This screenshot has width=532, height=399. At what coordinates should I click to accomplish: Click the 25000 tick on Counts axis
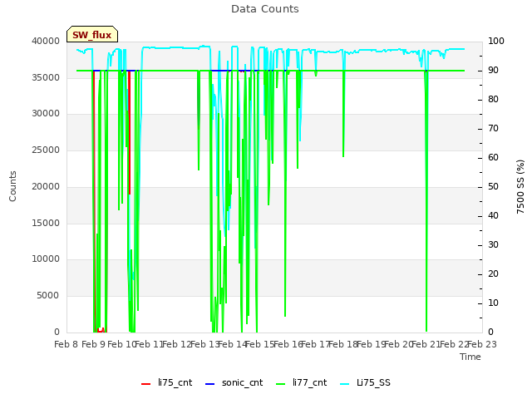tap(46, 150)
